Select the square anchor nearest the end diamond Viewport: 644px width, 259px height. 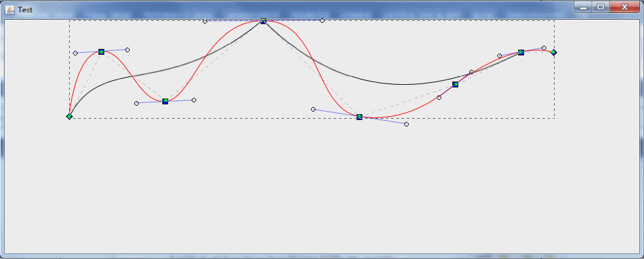point(521,52)
